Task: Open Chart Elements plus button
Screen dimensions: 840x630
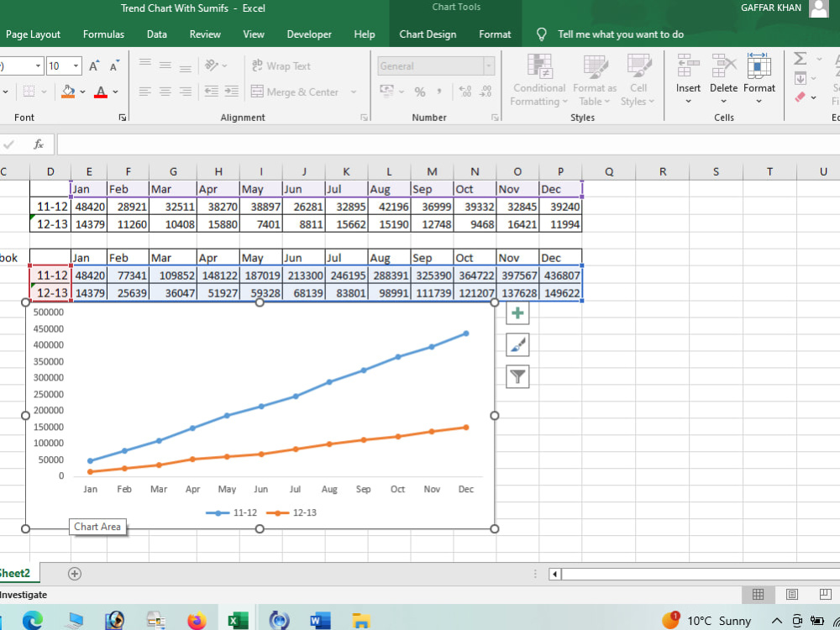Action: (517, 312)
